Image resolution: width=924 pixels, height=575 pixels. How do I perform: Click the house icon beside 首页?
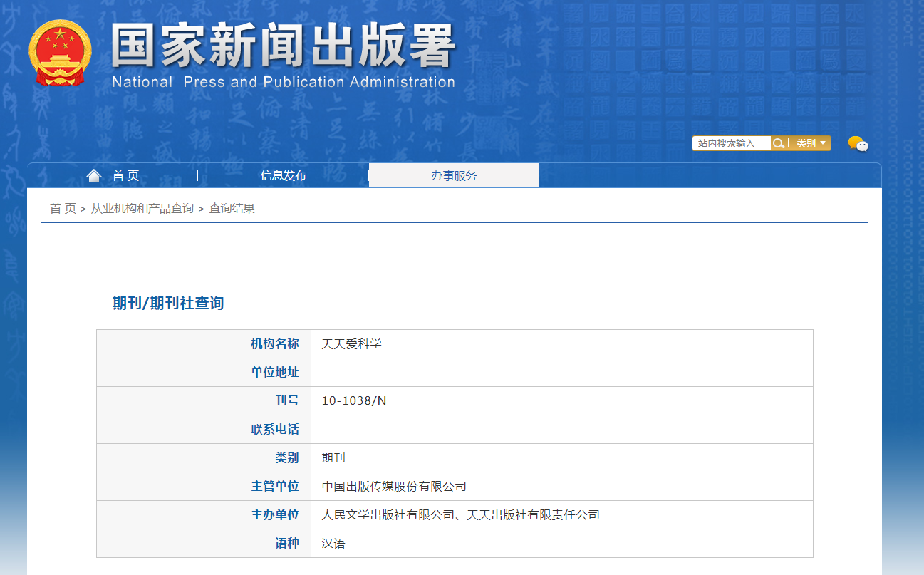point(94,176)
